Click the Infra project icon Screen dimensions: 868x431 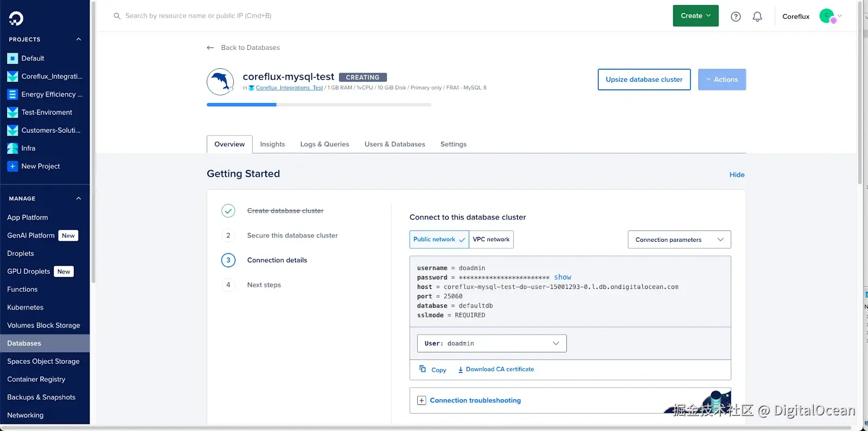[12, 148]
